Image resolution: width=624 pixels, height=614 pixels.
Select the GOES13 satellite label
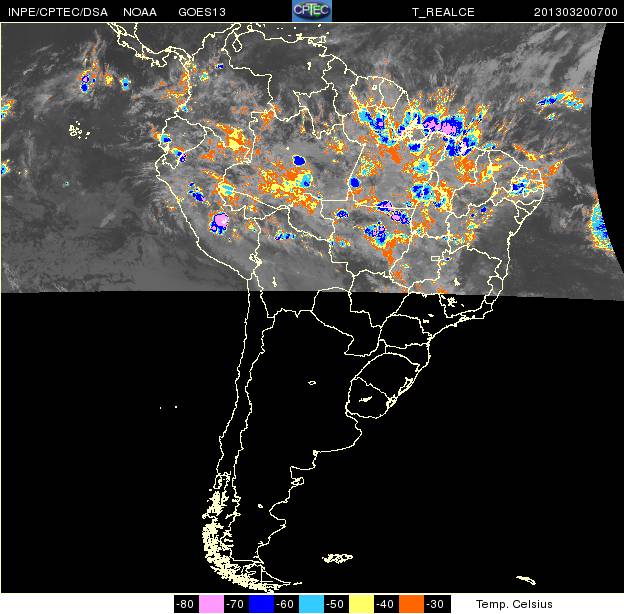pyautogui.click(x=202, y=12)
